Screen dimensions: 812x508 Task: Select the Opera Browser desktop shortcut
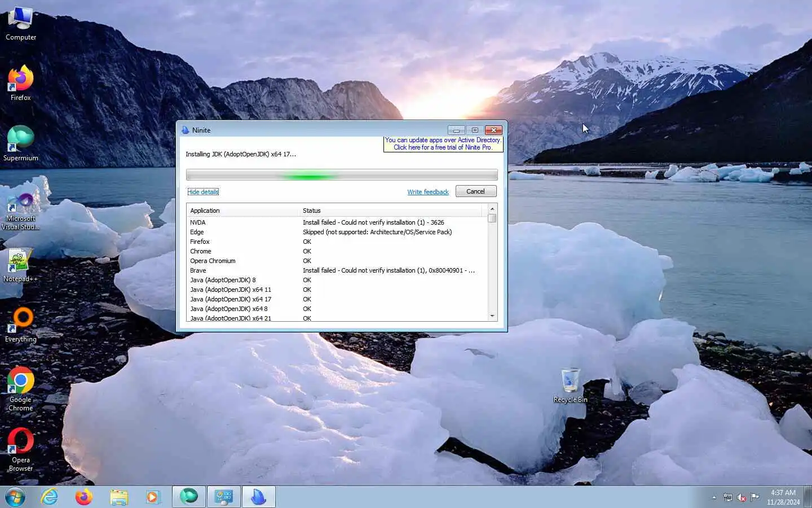coord(21,450)
